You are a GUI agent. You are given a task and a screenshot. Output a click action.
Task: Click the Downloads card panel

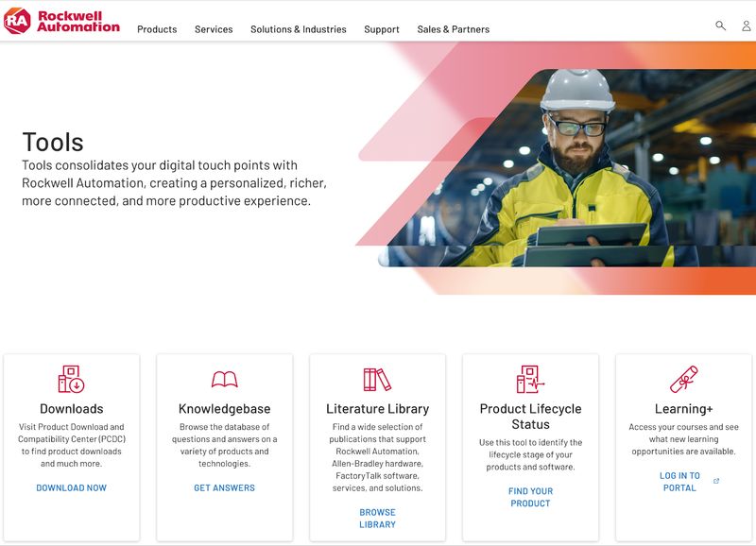click(71, 444)
